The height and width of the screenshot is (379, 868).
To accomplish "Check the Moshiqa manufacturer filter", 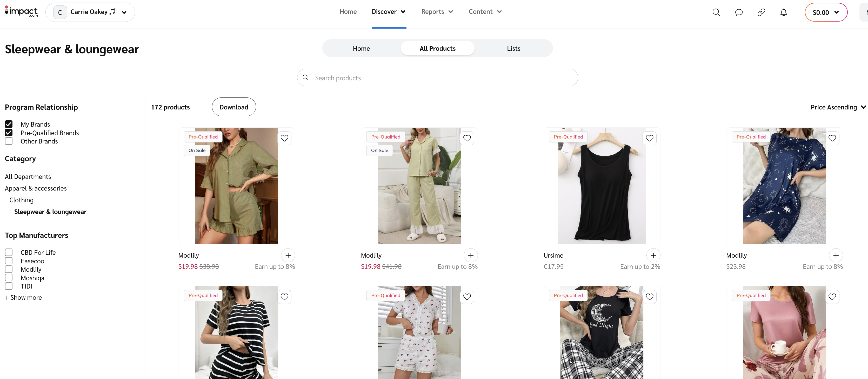I will click(x=9, y=278).
